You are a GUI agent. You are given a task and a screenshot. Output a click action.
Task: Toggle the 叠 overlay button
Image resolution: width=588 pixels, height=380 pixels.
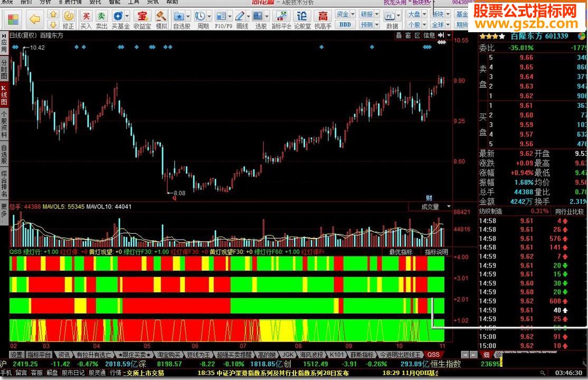[x=399, y=35]
